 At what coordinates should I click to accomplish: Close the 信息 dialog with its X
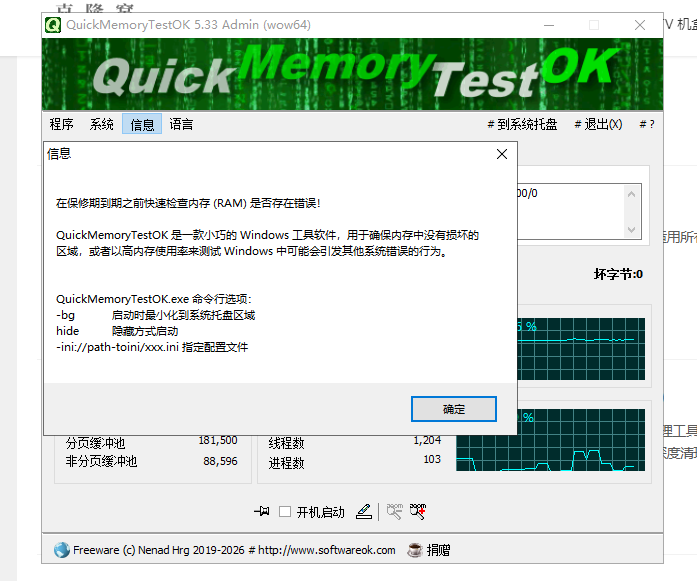(502, 154)
